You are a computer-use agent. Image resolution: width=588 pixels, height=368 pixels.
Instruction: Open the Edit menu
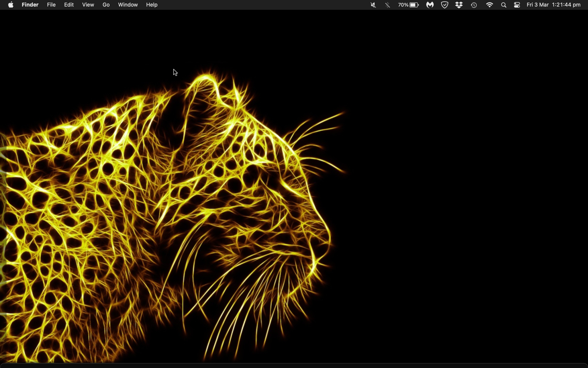(69, 5)
